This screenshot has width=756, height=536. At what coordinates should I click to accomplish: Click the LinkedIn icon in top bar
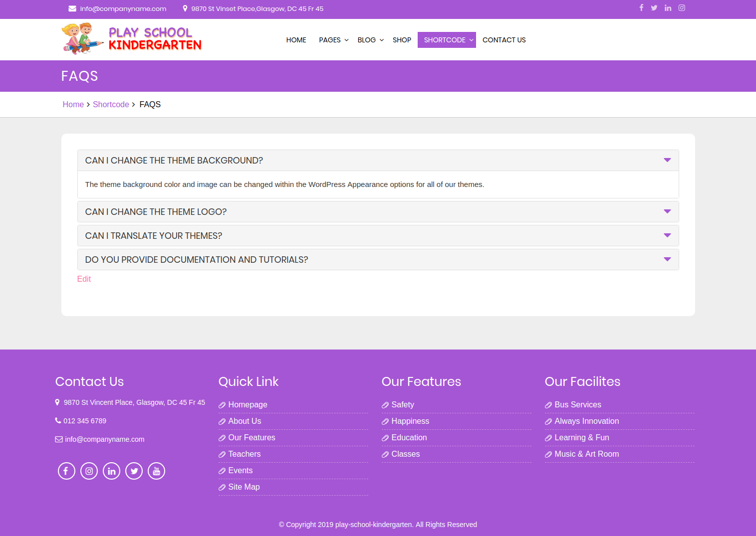(668, 8)
